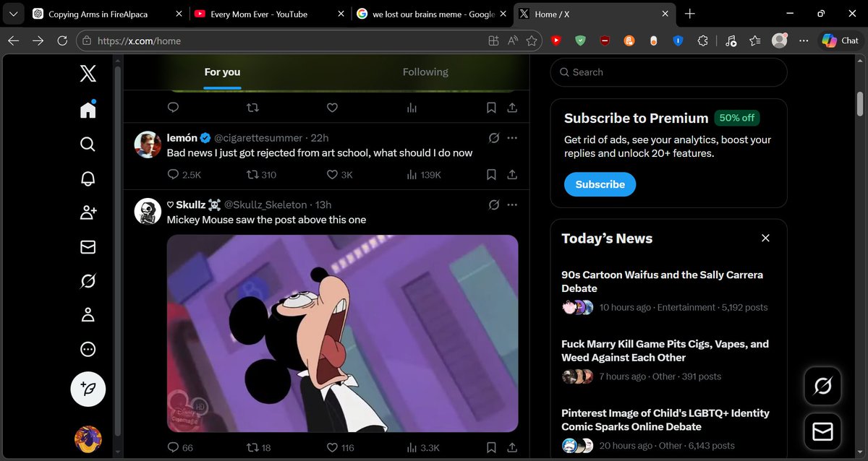Bookmark lemón's art school post
This screenshot has width=868, height=461.
(x=491, y=174)
